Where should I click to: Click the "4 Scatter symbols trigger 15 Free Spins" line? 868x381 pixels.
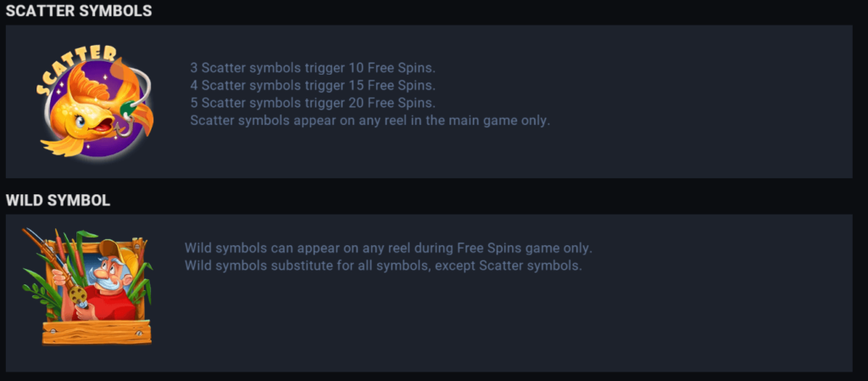pyautogui.click(x=314, y=86)
